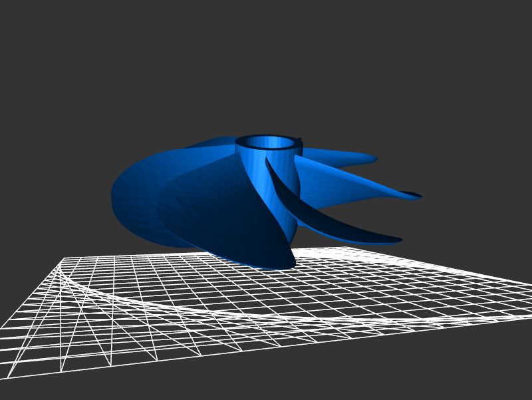Click the large front dark blue blade

(x=226, y=213)
